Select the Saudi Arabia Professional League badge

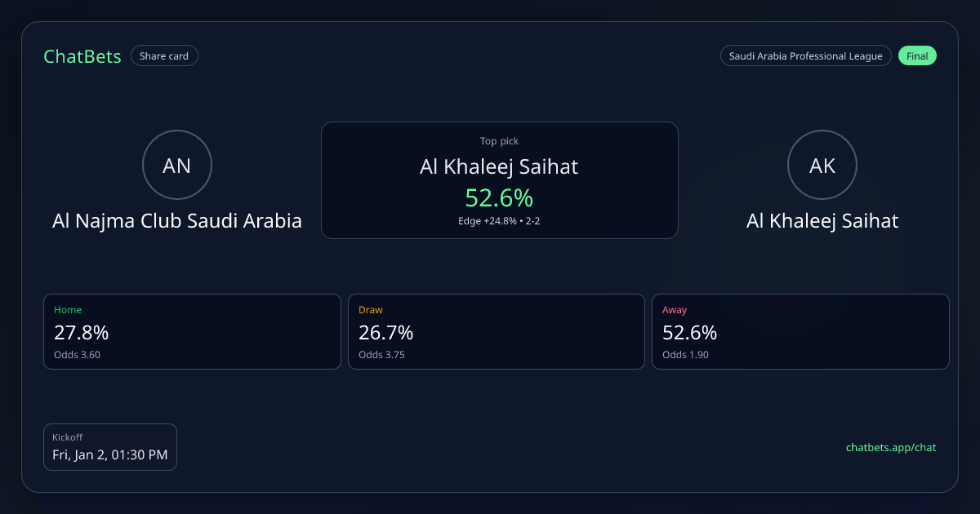(805, 56)
